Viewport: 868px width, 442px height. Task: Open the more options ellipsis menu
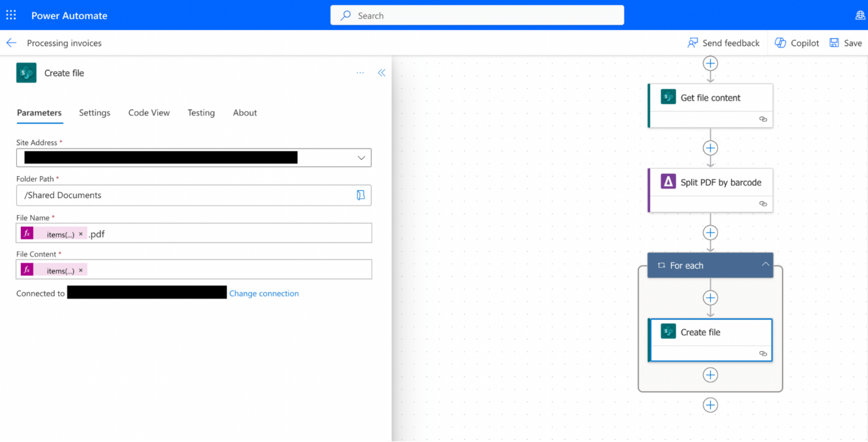360,73
